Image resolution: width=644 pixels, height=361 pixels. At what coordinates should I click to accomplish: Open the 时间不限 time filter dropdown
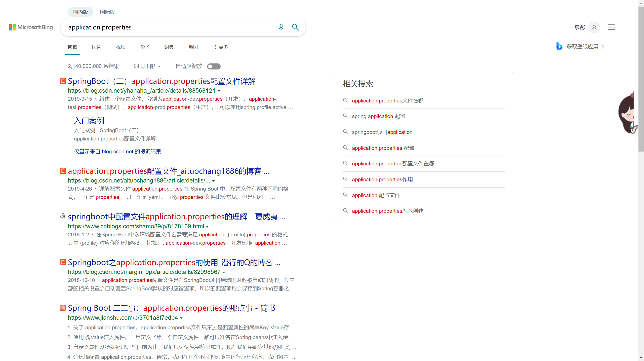[147, 66]
